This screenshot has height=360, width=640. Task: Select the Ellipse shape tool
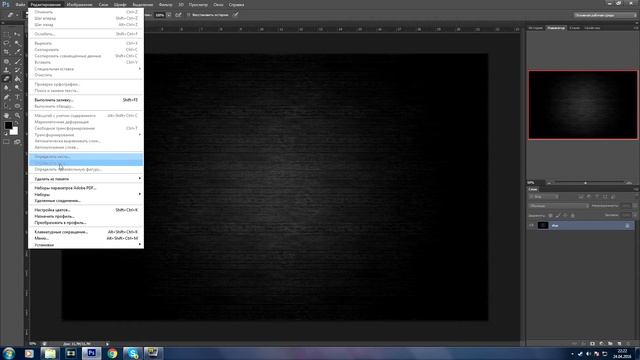[17, 106]
